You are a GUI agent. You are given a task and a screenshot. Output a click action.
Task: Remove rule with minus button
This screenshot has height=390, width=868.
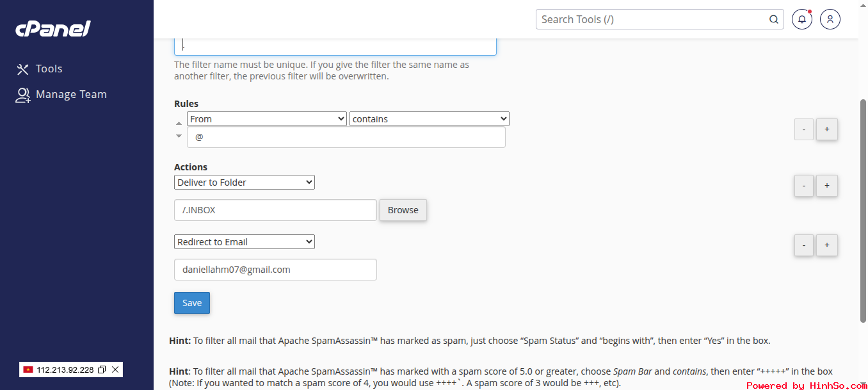pos(804,129)
